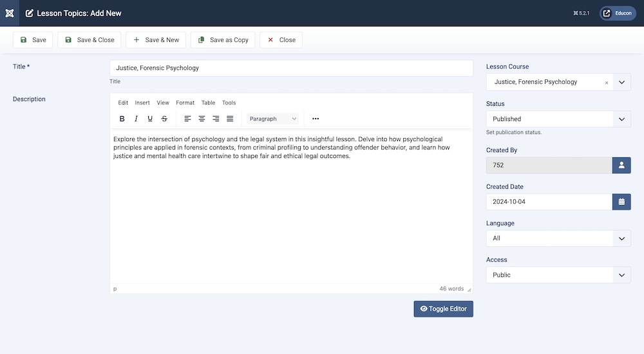This screenshot has width=644, height=354.
Task: Justify the description text
Action: [230, 119]
